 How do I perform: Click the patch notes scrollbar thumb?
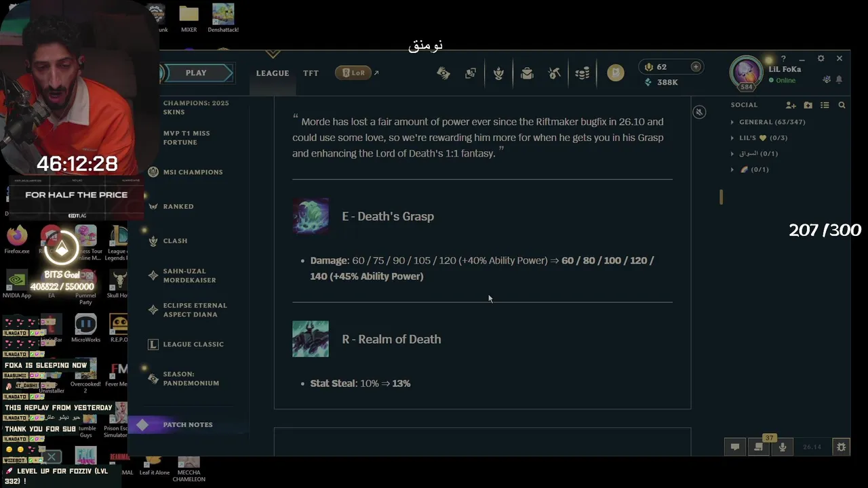coord(721,197)
